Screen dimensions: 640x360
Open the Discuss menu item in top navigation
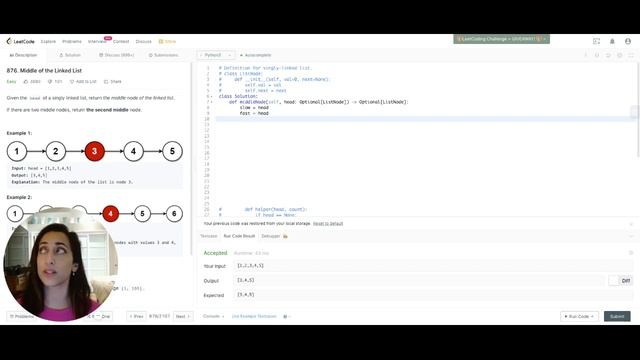[143, 41]
